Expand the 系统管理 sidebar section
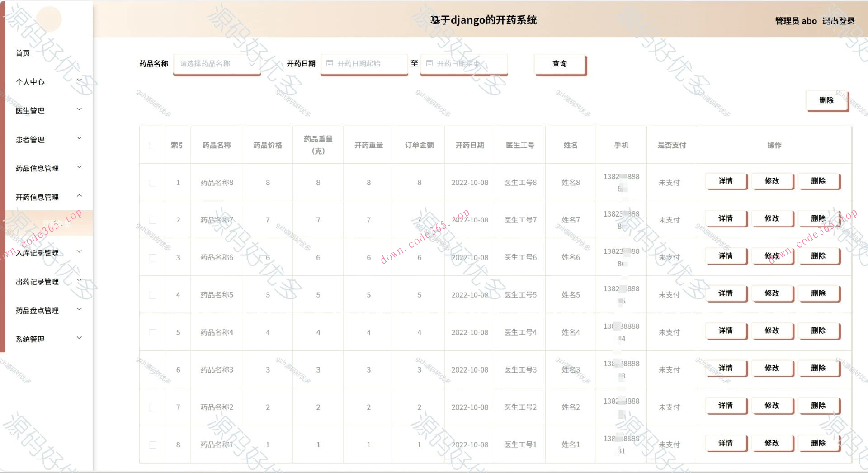The image size is (868, 473). pos(30,339)
